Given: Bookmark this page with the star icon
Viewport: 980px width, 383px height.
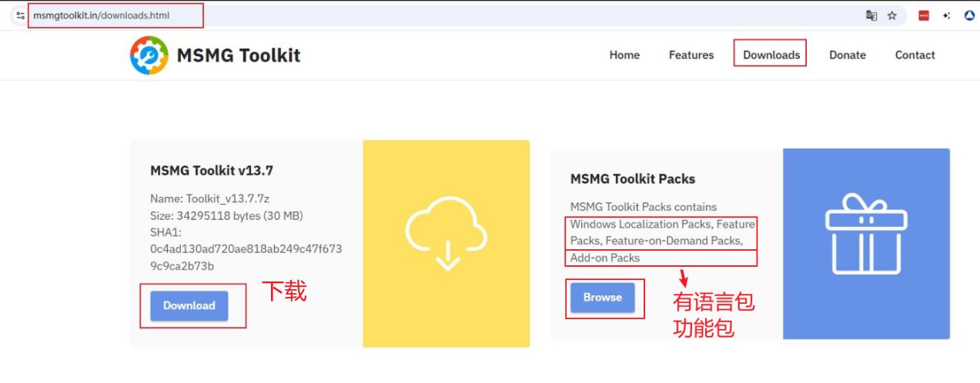Looking at the screenshot, I should pyautogui.click(x=892, y=15).
